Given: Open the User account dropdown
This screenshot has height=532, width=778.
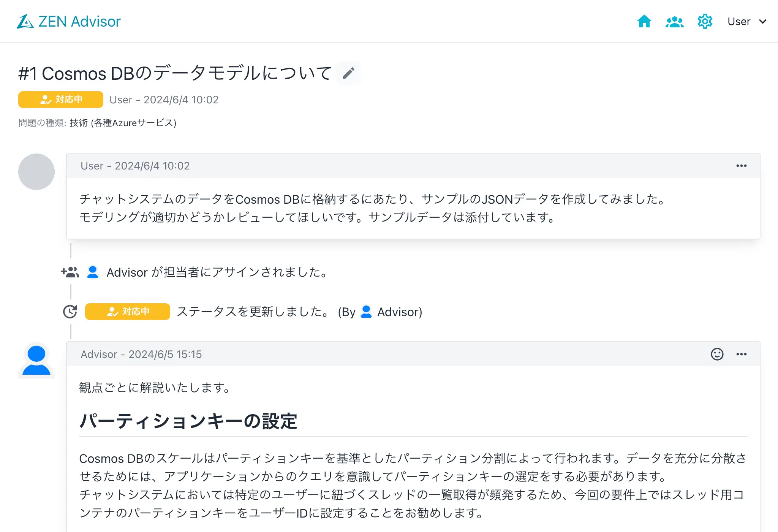Looking at the screenshot, I should point(746,21).
